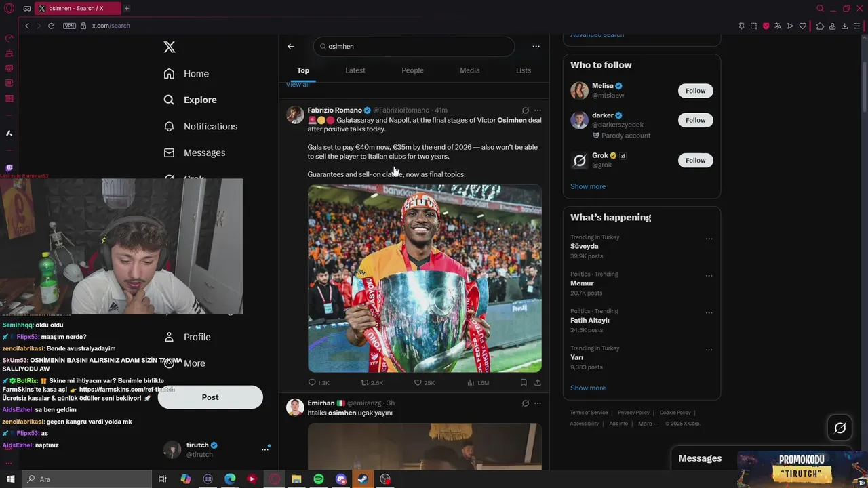The height and width of the screenshot is (488, 868).
Task: Reply to Fabrizio Romano tweet
Action: [319, 383]
